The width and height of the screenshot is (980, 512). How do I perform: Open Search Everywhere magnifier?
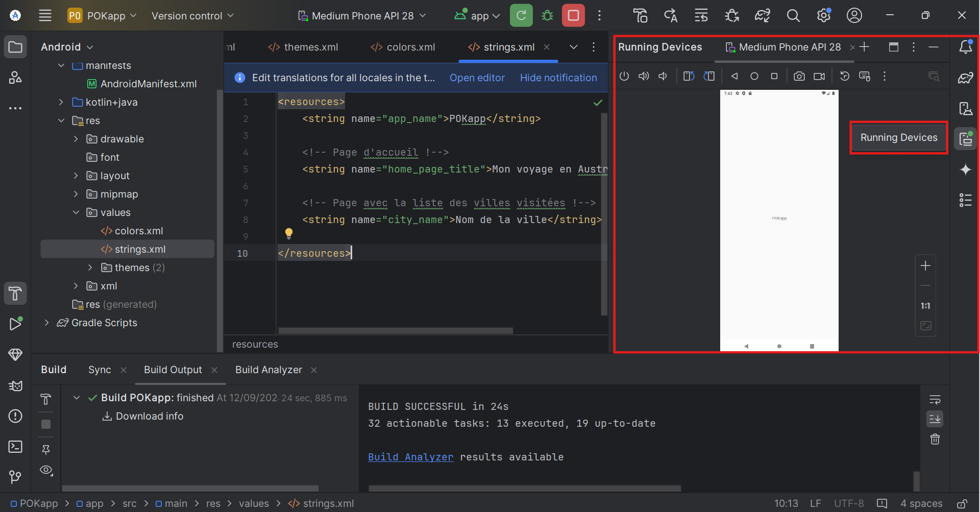click(793, 15)
